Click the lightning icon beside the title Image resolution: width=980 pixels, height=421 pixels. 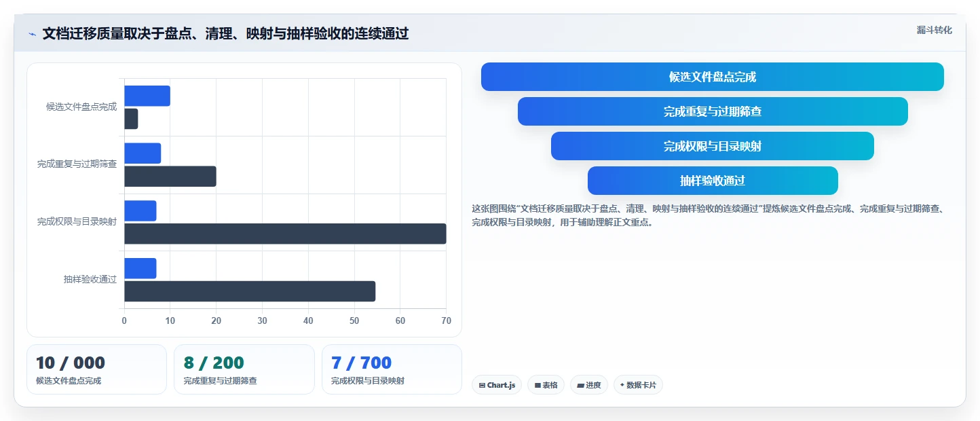[x=32, y=33]
